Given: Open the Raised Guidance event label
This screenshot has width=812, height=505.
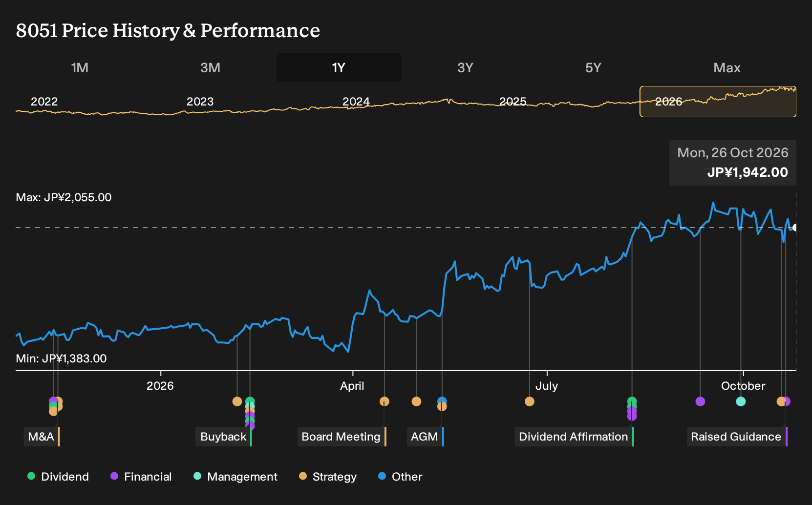Looking at the screenshot, I should tap(737, 437).
